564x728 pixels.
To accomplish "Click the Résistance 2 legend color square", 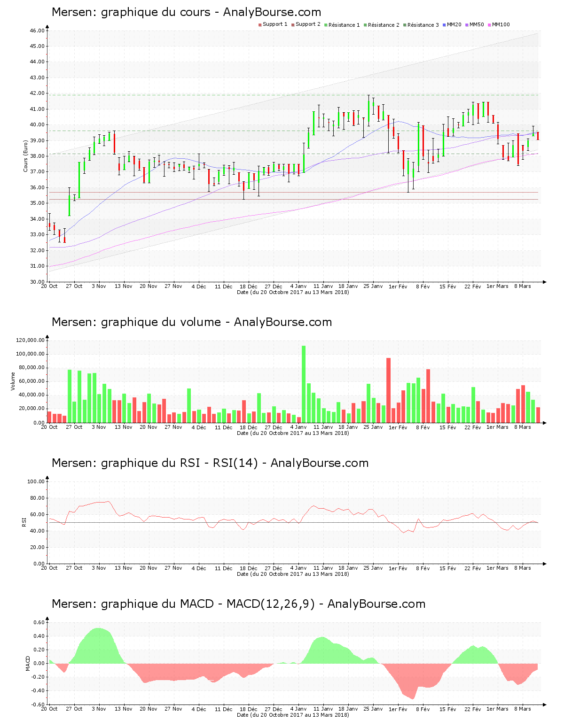I will pyautogui.click(x=365, y=25).
